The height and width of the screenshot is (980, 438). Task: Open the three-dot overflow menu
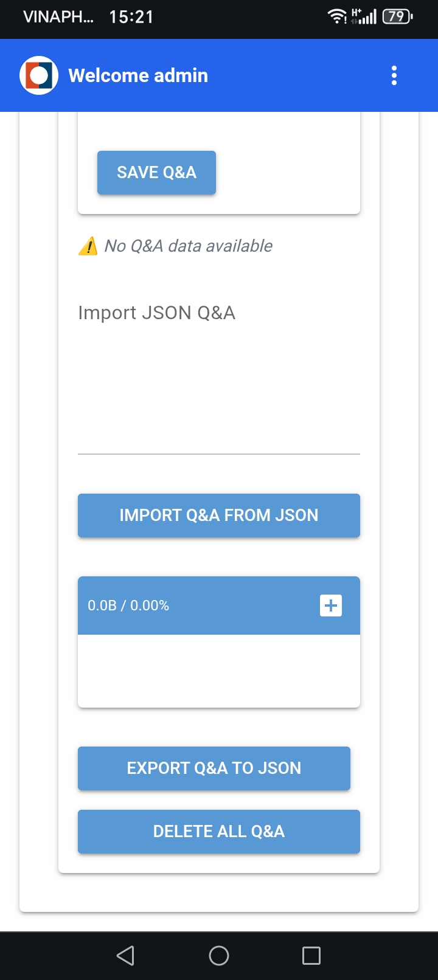point(394,75)
